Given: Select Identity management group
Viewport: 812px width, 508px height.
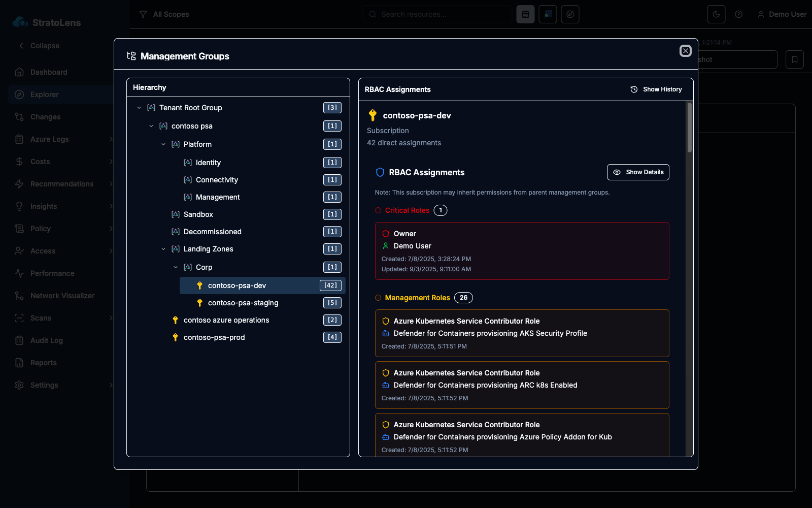Looking at the screenshot, I should tap(262, 163).
